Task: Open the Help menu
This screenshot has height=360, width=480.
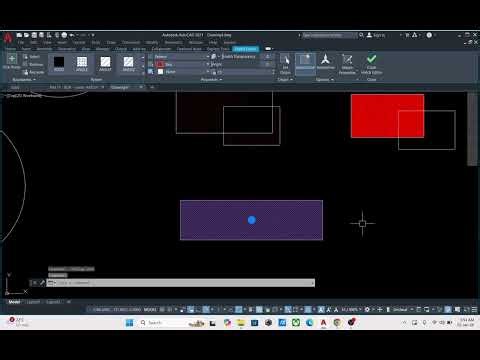Action: coord(213,42)
